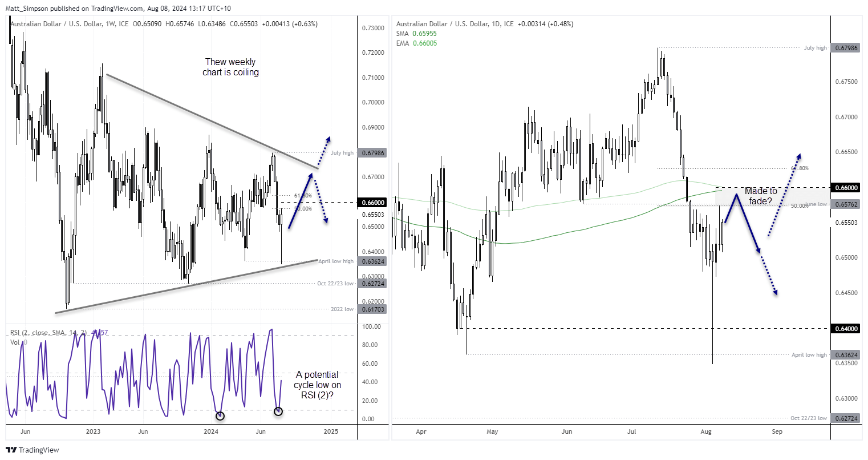Click the 'July high' label on weekly chart
The height and width of the screenshot is (460, 868).
tap(342, 153)
